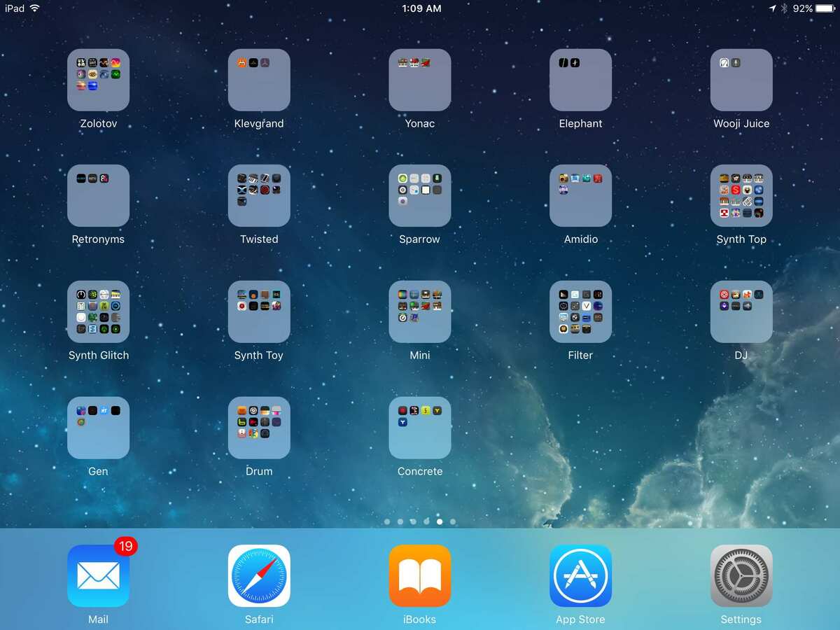Open the Elephant folder
This screenshot has height=630, width=840.
[x=580, y=80]
